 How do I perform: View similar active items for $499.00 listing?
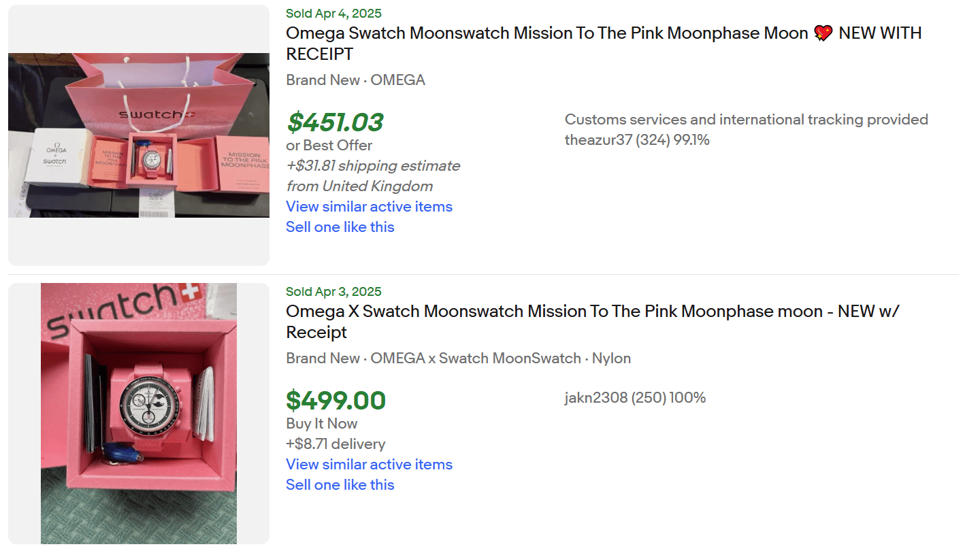pos(369,465)
